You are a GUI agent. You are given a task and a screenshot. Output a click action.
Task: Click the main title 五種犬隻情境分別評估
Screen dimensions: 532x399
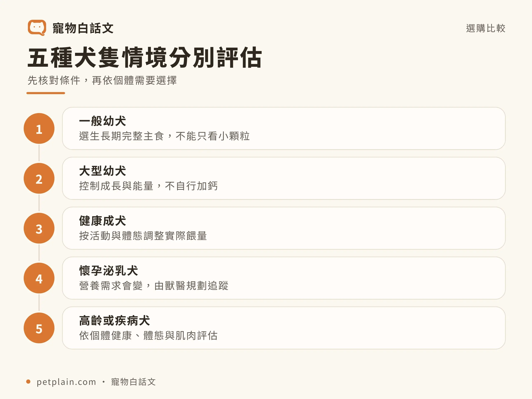[x=145, y=58]
